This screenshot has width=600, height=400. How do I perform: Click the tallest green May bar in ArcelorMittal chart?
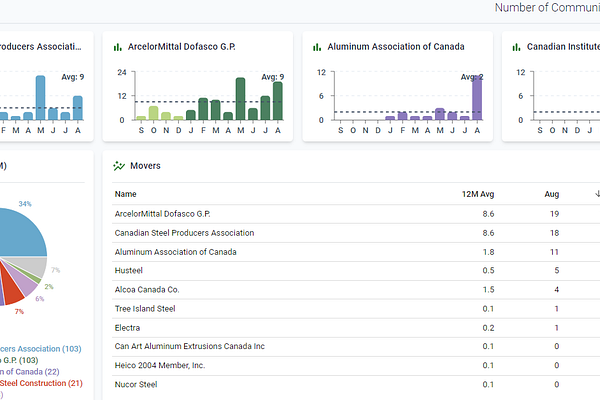(x=240, y=99)
